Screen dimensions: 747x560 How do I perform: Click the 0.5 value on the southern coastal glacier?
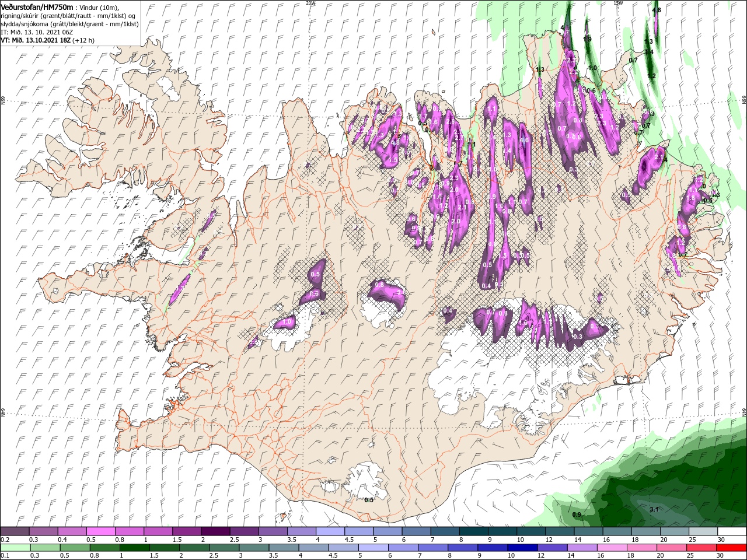coord(369,500)
